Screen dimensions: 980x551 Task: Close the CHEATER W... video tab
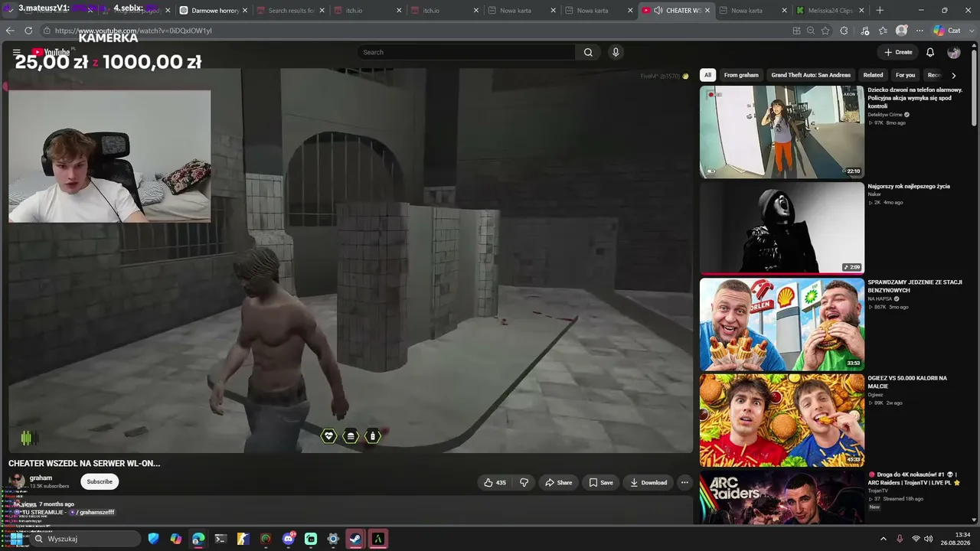point(707,11)
